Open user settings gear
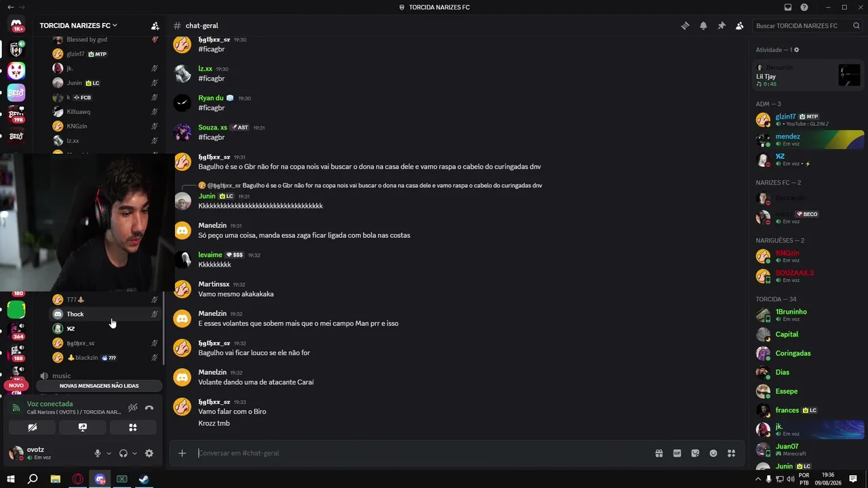Image resolution: width=868 pixels, height=488 pixels. pyautogui.click(x=149, y=453)
